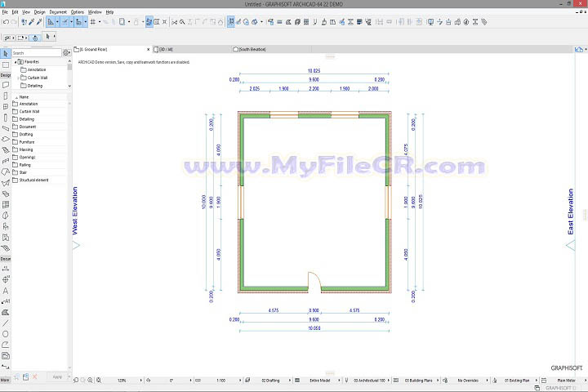Click the monitor display icon in toolbar
The image size is (588, 392).
tap(430, 22)
